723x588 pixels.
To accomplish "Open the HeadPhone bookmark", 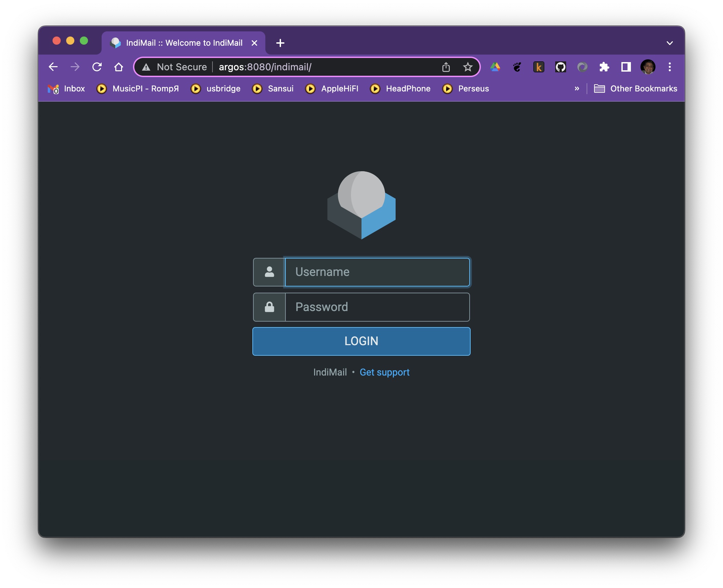I will click(x=400, y=89).
